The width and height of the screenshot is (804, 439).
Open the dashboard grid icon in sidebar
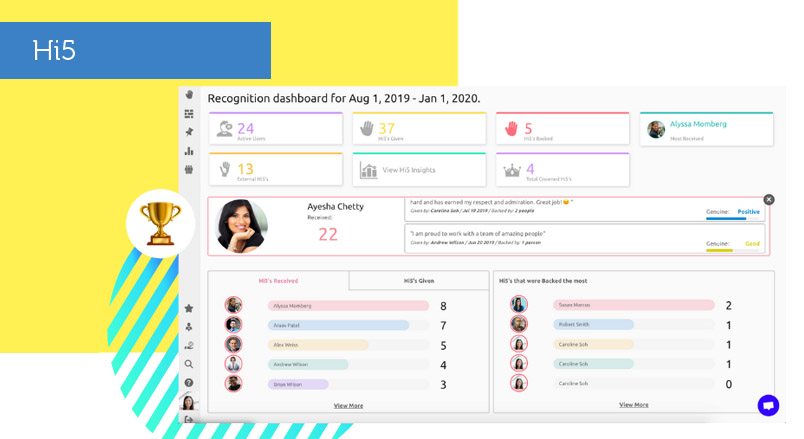(x=189, y=114)
